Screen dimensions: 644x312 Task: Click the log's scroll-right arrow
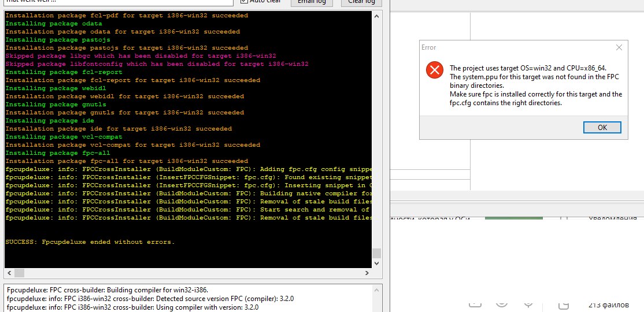click(x=367, y=273)
